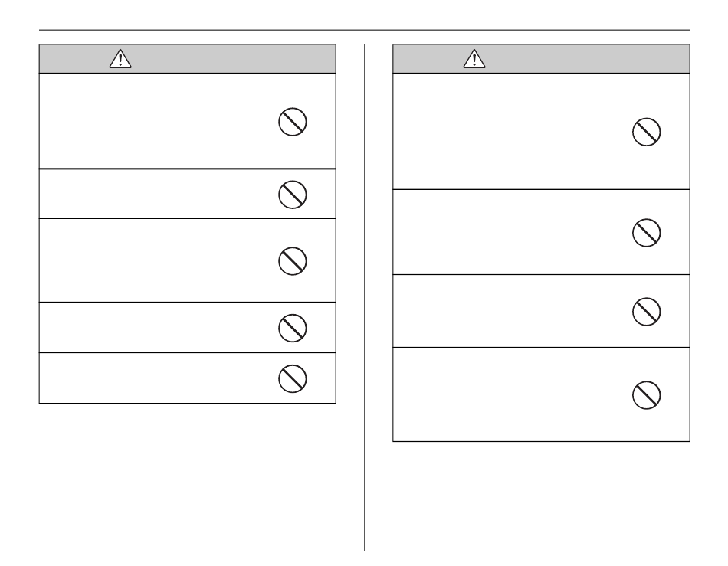Click the blank text area of right table's first row
Image resolution: width=728 pixels, height=566 pixels.
tap(510, 131)
